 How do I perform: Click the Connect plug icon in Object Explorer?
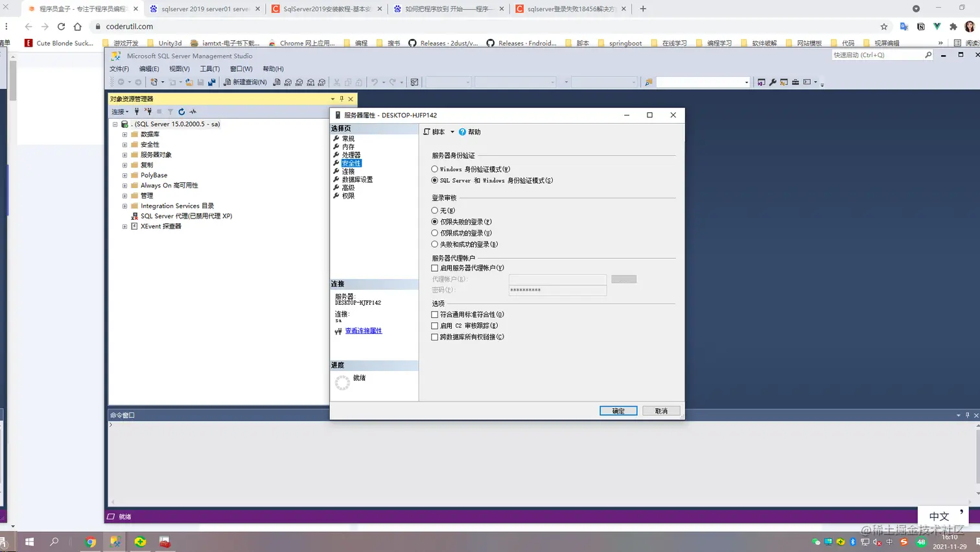tap(137, 112)
